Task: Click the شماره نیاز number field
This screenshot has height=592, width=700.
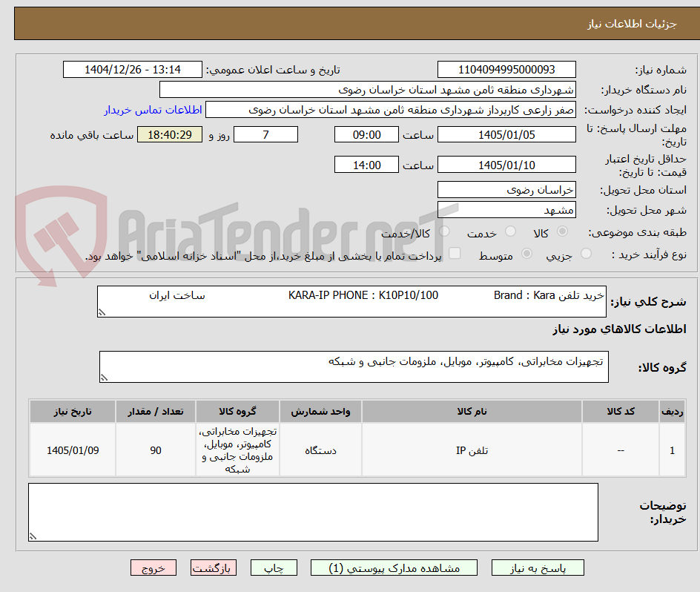Action: pyautogui.click(x=506, y=70)
